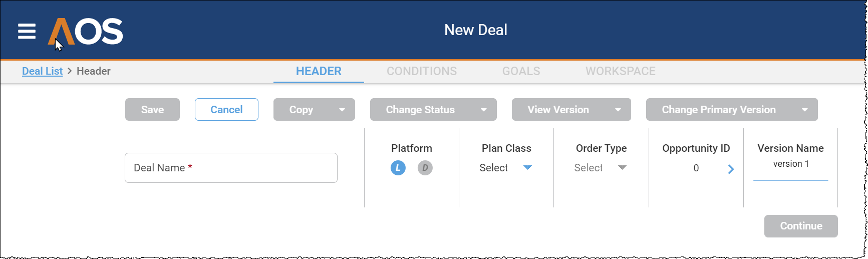This screenshot has height=259, width=868.
Task: Switch to the CONDITIONS tab
Action: (422, 71)
